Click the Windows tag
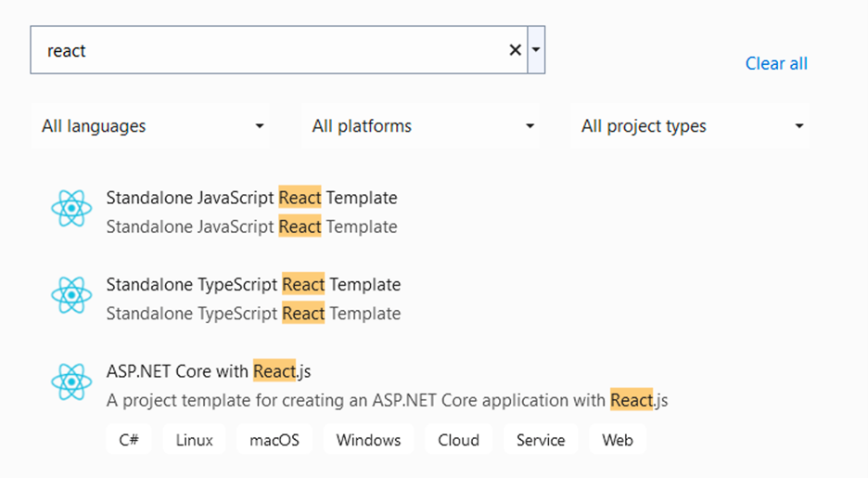Viewport: 868px width, 478px height. [369, 440]
